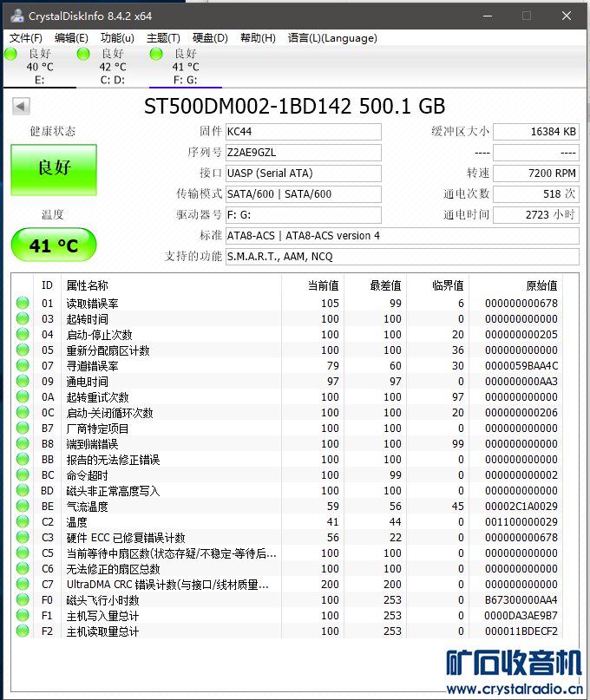The width and height of the screenshot is (590, 700).
Task: Click the 当前值 column header
Action: click(x=324, y=285)
